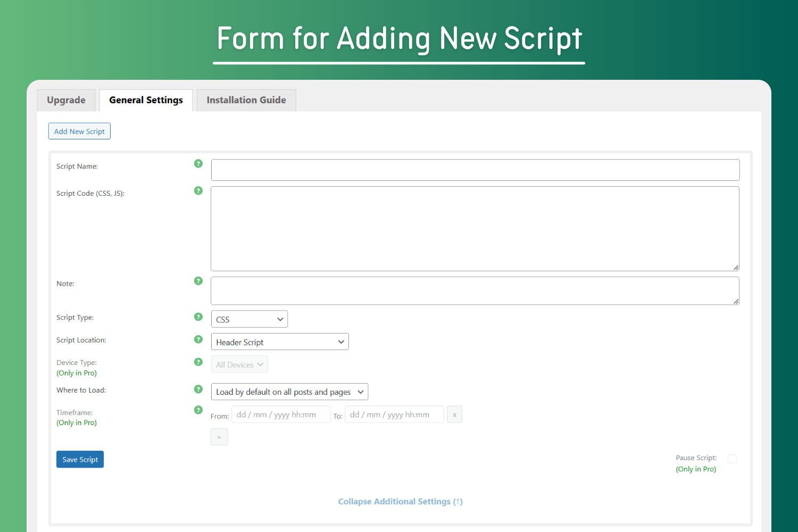Select the General Settings tab

[x=146, y=100]
